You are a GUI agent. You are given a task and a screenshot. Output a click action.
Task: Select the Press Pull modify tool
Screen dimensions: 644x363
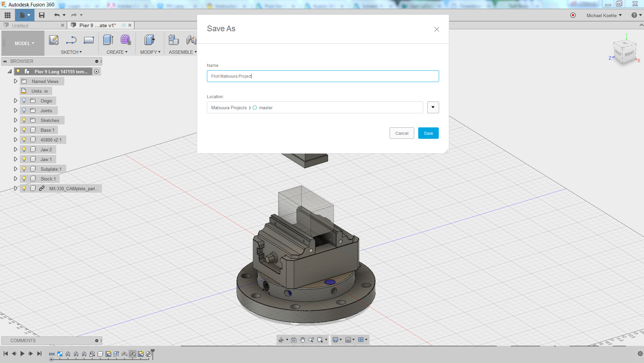click(x=150, y=40)
